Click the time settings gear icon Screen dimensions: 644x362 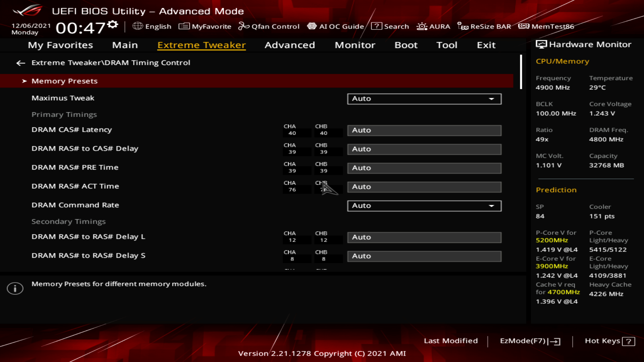pos(113,24)
